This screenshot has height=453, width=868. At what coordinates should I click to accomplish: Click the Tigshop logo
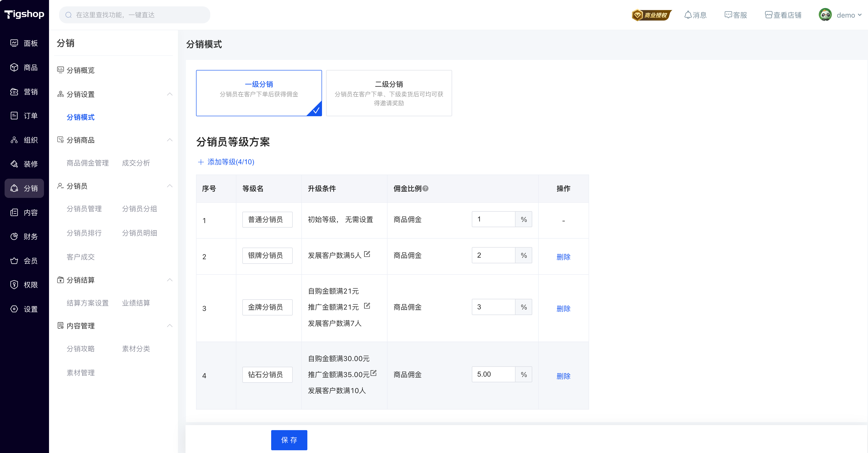click(24, 14)
